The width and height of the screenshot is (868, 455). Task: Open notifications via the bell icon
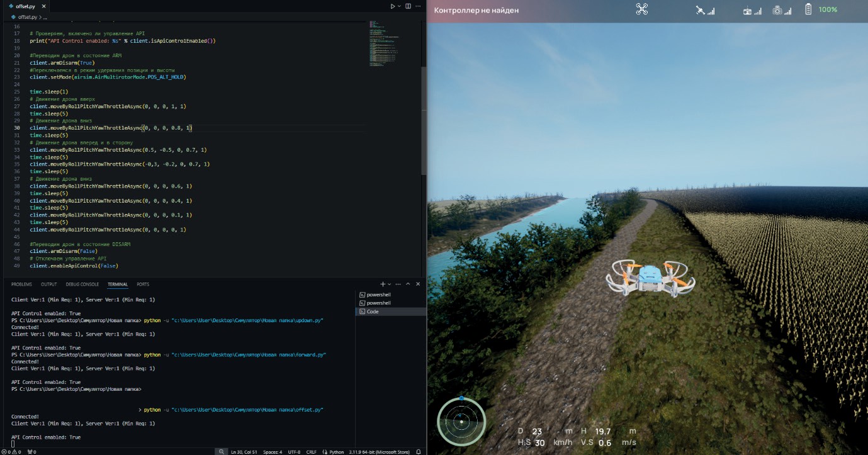(419, 452)
